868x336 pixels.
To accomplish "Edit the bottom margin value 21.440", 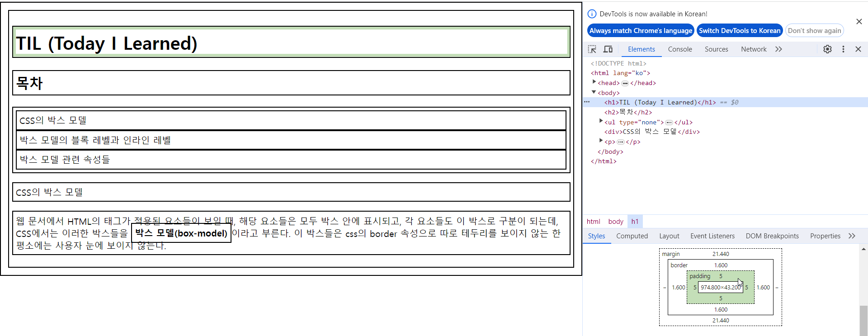I will tap(721, 320).
